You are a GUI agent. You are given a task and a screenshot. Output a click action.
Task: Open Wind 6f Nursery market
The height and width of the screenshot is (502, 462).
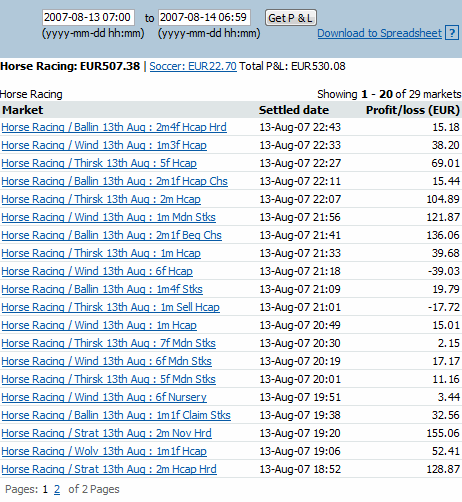pyautogui.click(x=104, y=397)
